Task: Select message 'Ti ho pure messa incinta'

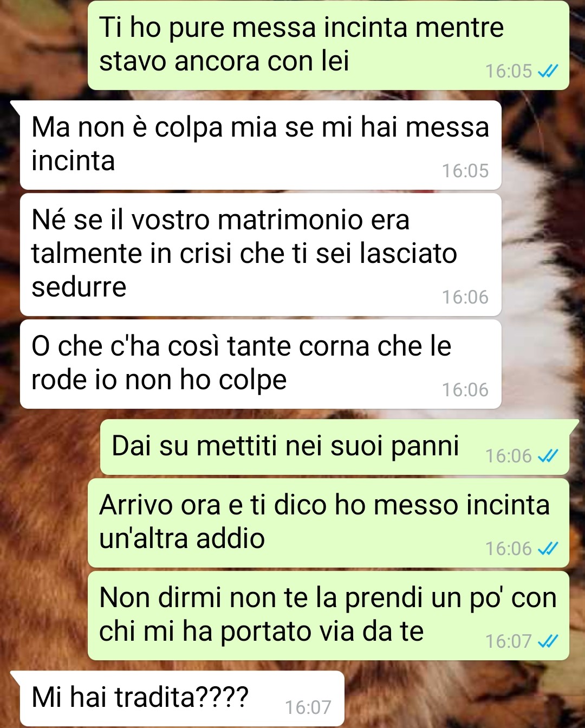Action: (328, 45)
